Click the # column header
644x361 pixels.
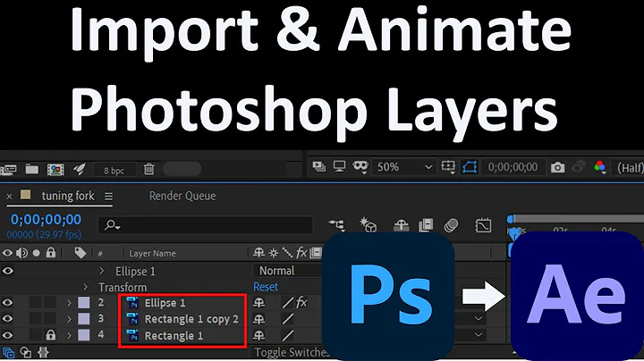coord(100,254)
